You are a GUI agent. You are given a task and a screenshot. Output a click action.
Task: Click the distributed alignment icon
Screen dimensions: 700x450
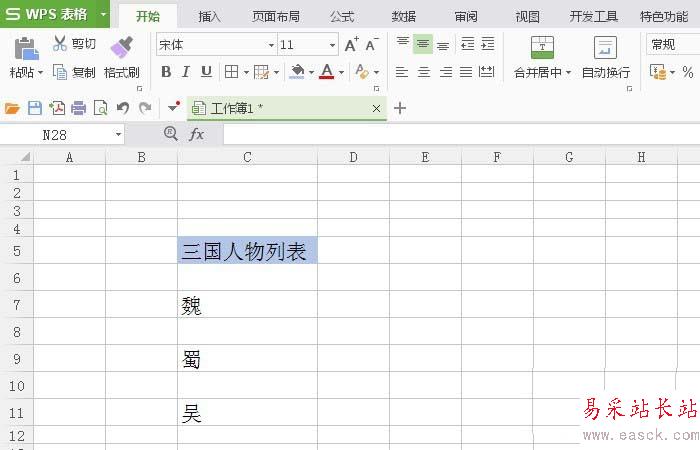click(487, 71)
